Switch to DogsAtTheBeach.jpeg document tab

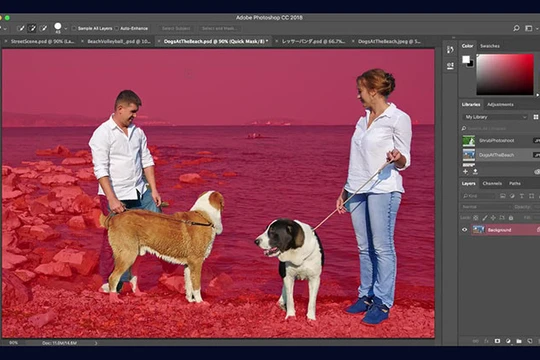pos(389,41)
